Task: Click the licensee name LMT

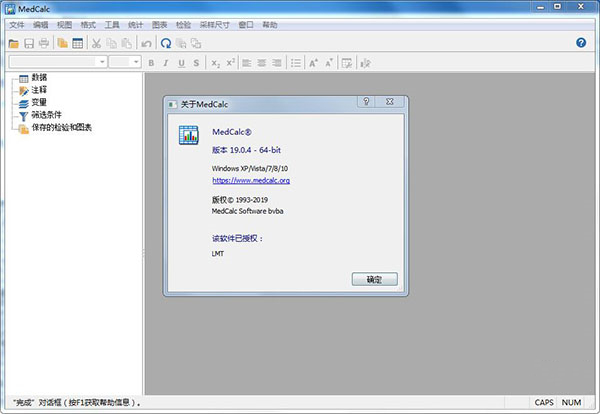Action: (218, 254)
